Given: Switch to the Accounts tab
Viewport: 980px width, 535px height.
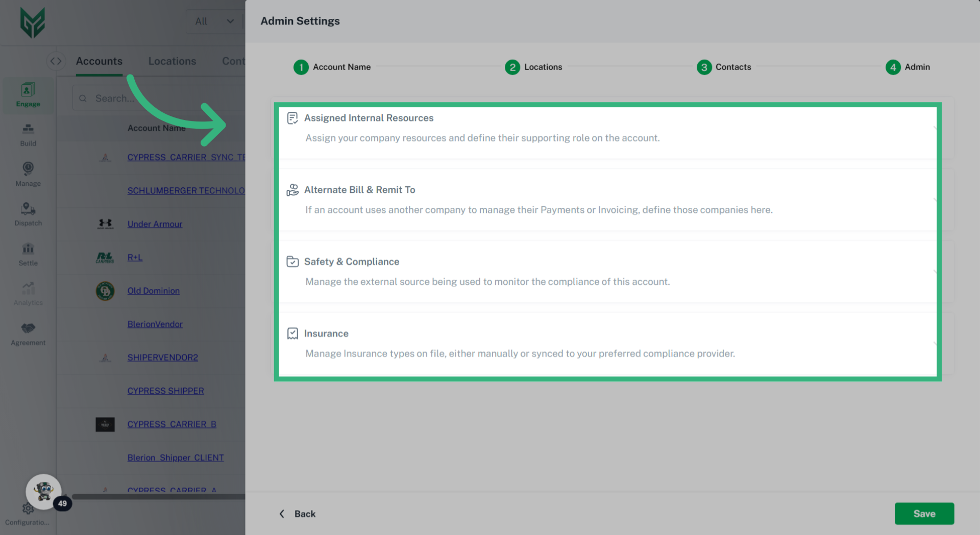Looking at the screenshot, I should (x=99, y=61).
